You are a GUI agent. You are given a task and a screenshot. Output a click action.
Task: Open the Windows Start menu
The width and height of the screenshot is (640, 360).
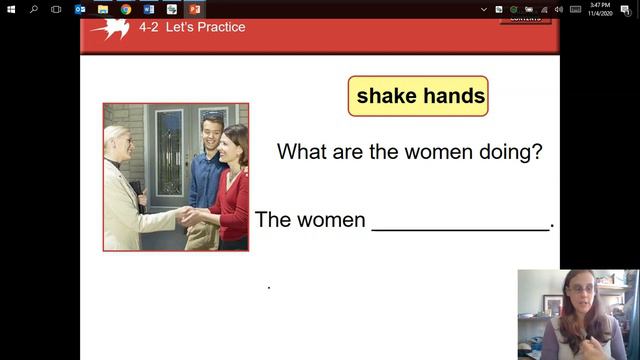(11, 9)
